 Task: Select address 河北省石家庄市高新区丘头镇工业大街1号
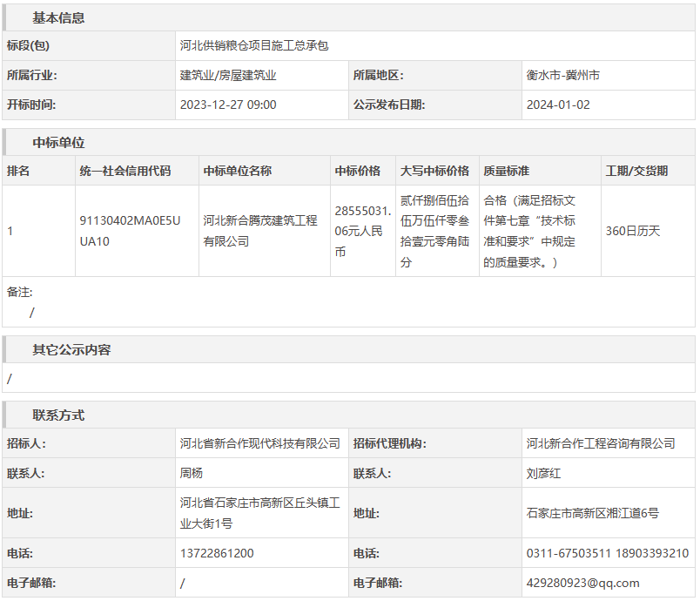260,513
